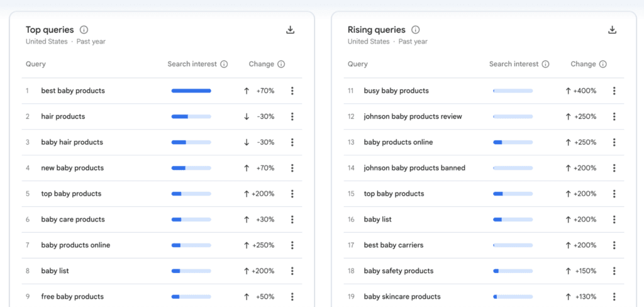The width and height of the screenshot is (644, 307).
Task: Click the Top queries heading
Action: point(50,30)
